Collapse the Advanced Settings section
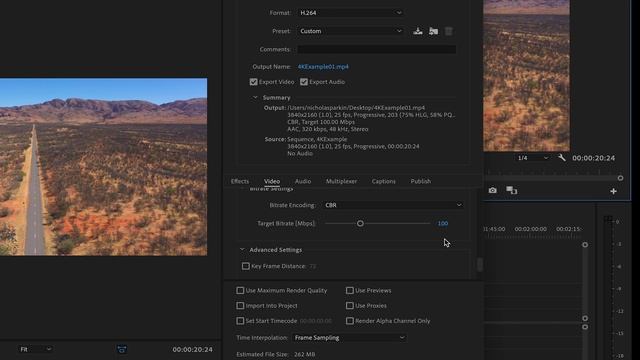This screenshot has width=640, height=360. 242,249
